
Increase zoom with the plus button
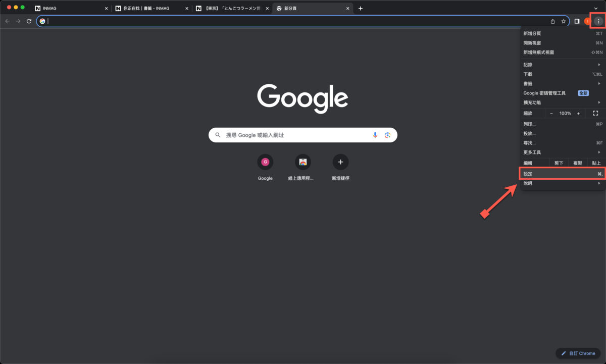pos(578,114)
